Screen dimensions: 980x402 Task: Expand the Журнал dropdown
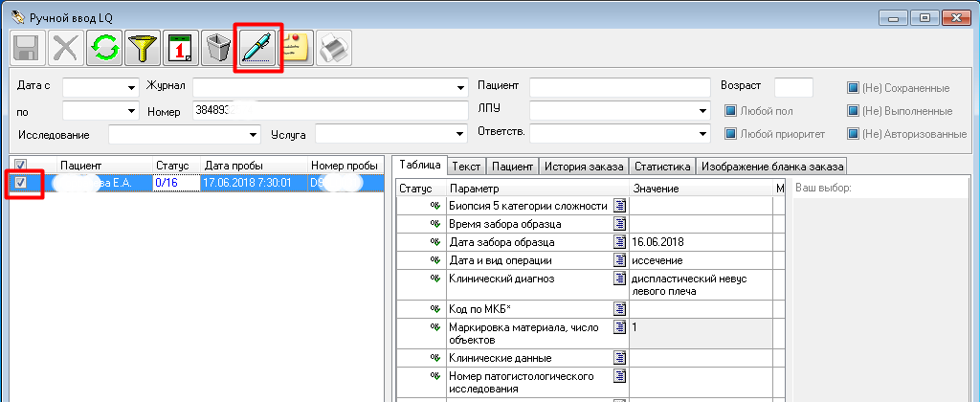pos(461,87)
